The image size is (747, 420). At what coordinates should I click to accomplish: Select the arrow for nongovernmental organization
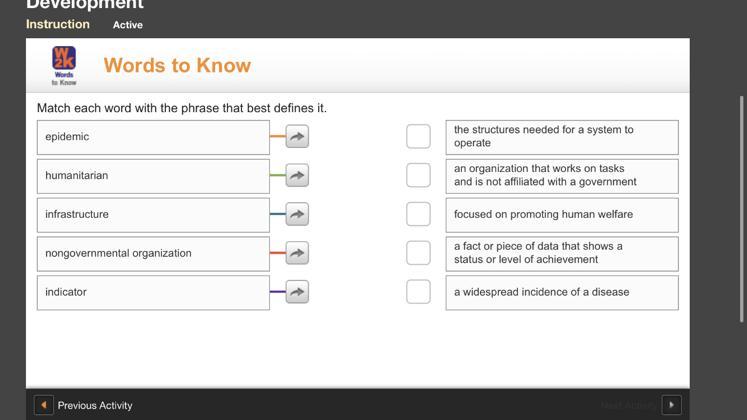[297, 253]
